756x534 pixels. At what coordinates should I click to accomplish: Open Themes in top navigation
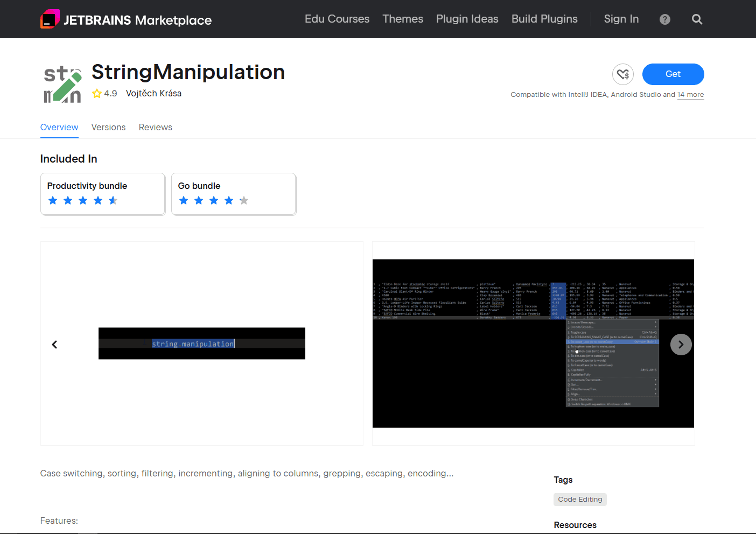(403, 19)
